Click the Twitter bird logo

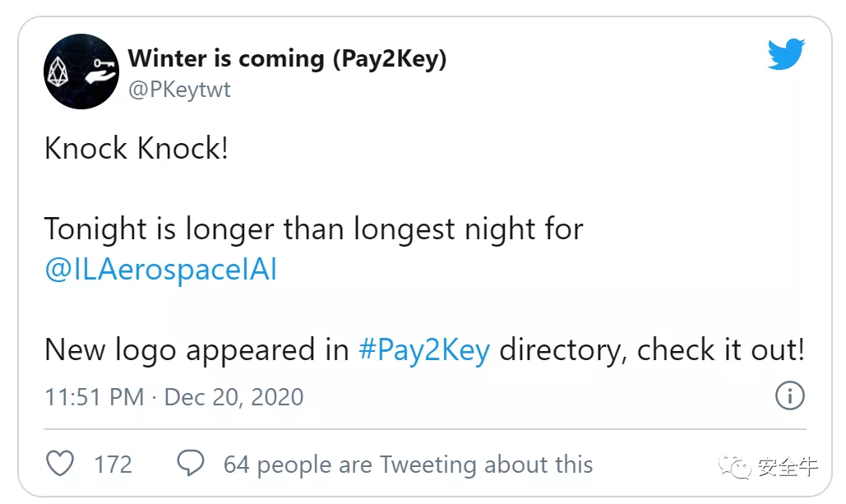[x=786, y=54]
